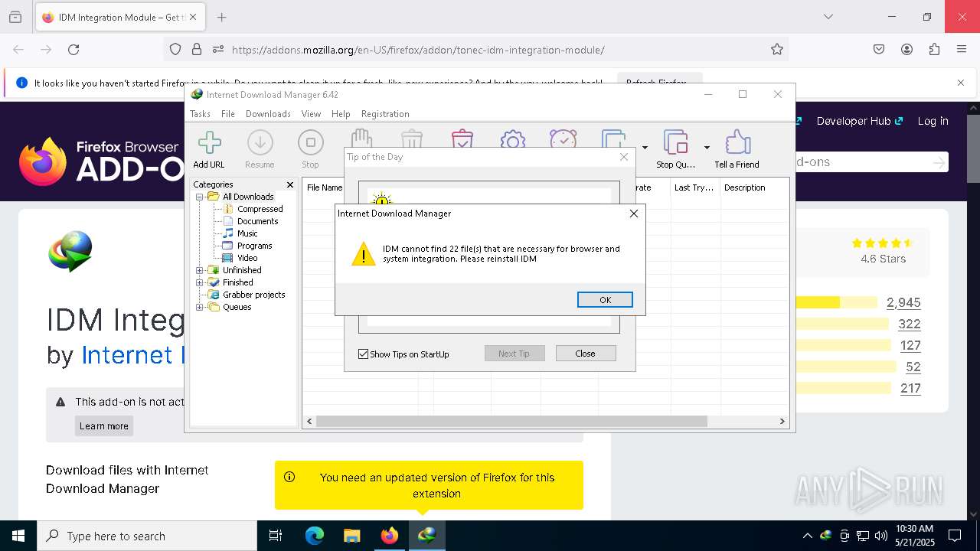Click Learn more on the add-on page
This screenshot has height=551, width=980.
pos(104,425)
